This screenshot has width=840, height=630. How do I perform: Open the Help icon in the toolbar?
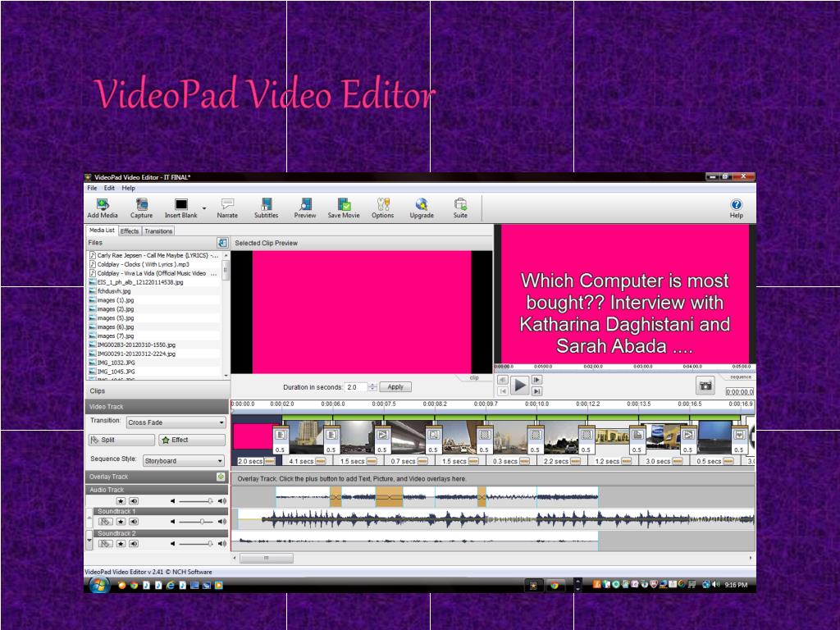pos(736,208)
